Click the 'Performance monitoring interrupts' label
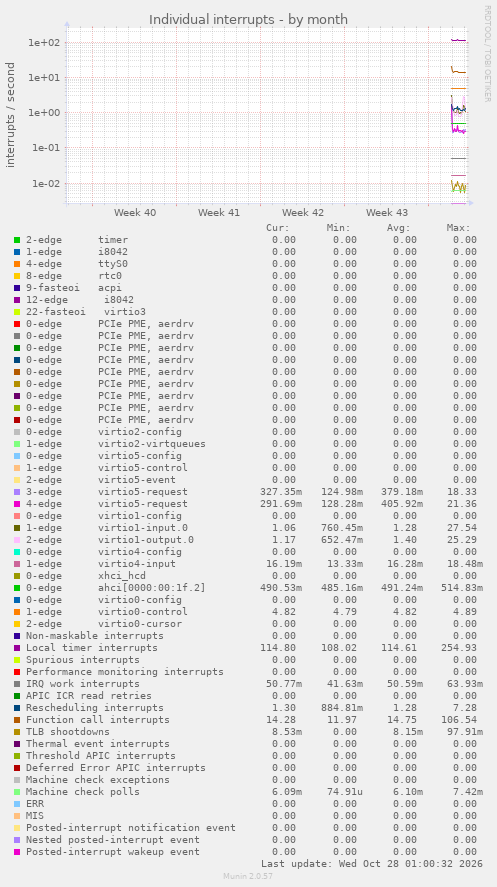 coord(125,672)
